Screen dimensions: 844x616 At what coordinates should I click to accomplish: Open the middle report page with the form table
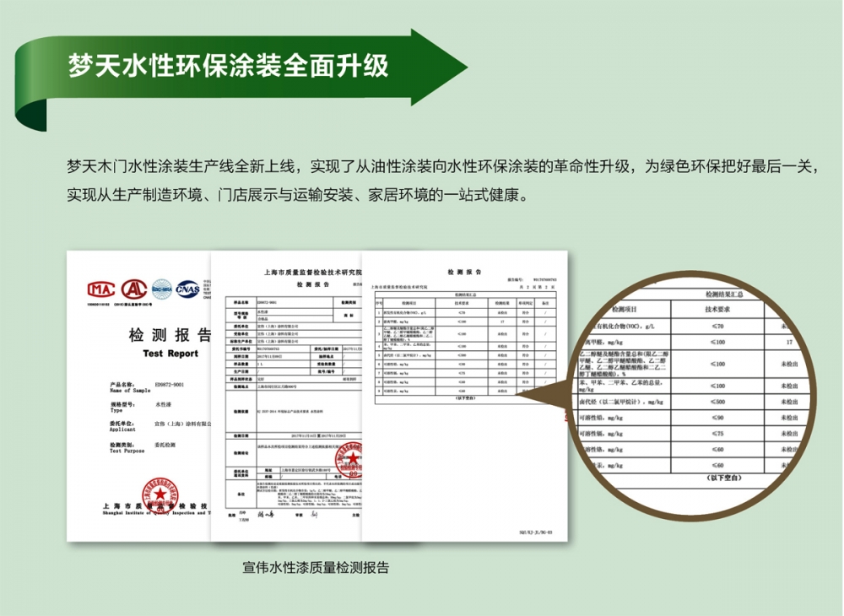(x=286, y=397)
